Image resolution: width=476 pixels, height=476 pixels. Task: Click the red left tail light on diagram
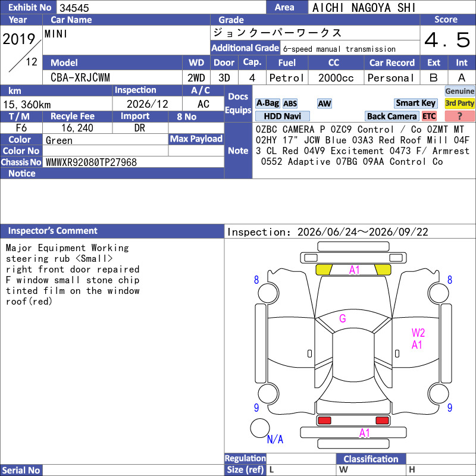(324, 420)
